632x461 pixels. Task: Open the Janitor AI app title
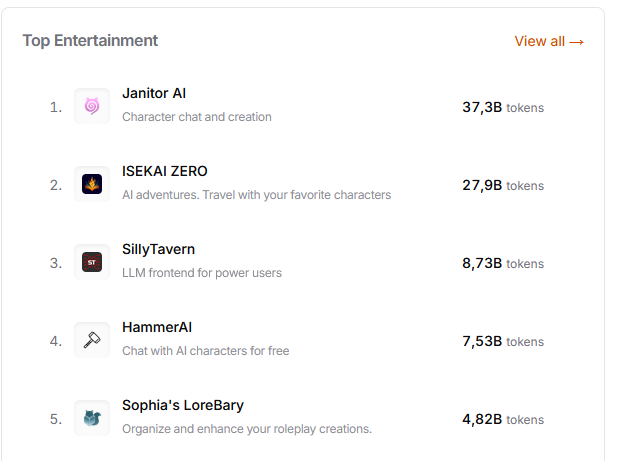tap(154, 93)
